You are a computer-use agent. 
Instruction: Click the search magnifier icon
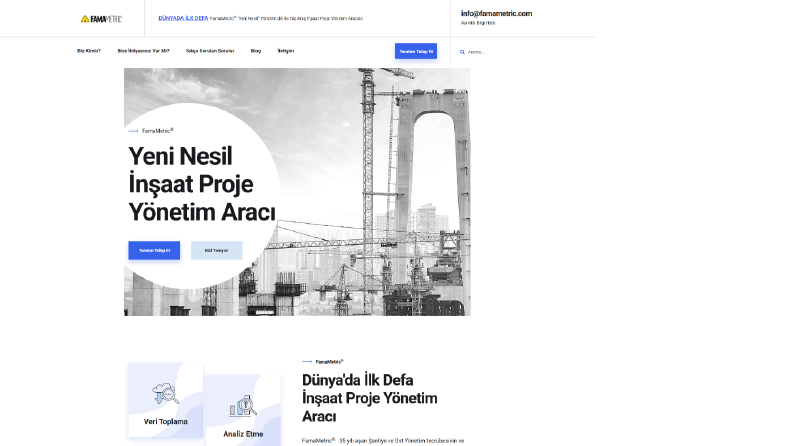point(462,52)
